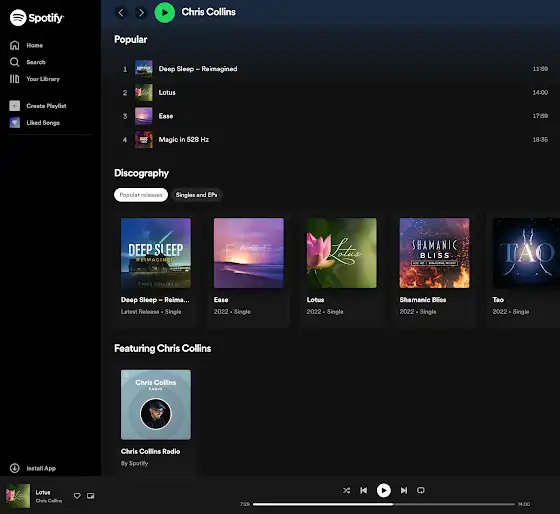
Task: Click the 18:35 duration of Magic in 528 Hz
Action: point(540,139)
